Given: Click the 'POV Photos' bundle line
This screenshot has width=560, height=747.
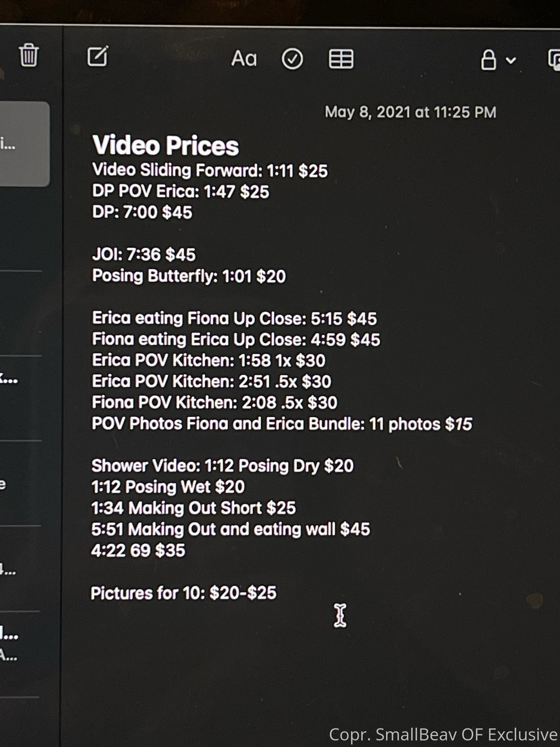Looking at the screenshot, I should coord(281,424).
